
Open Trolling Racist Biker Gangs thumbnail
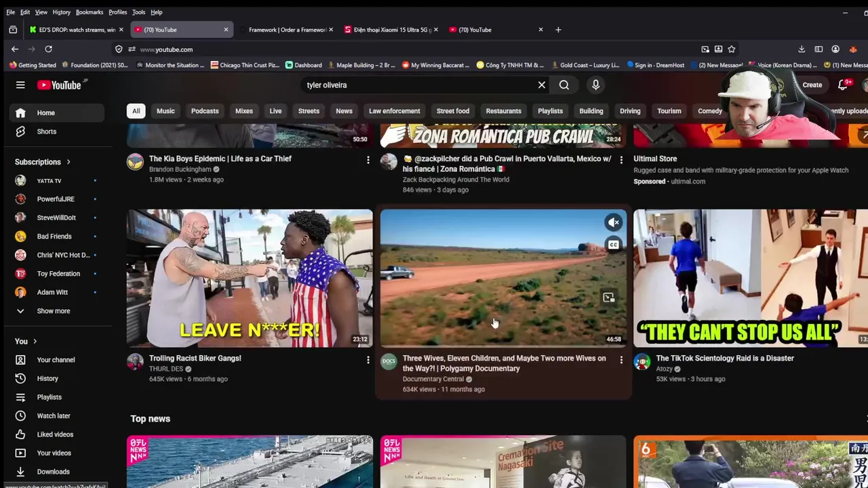(250, 278)
